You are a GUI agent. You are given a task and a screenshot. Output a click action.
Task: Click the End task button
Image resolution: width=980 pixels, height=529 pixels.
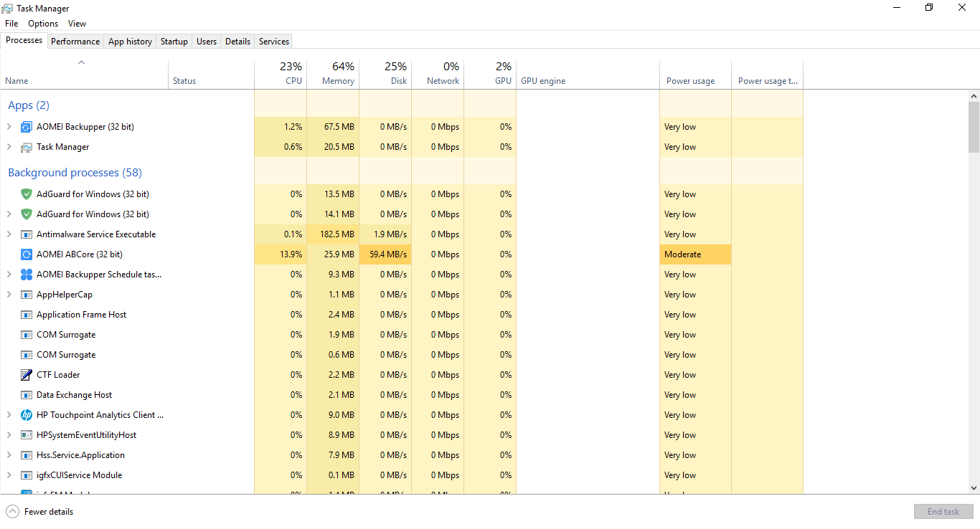[943, 512]
